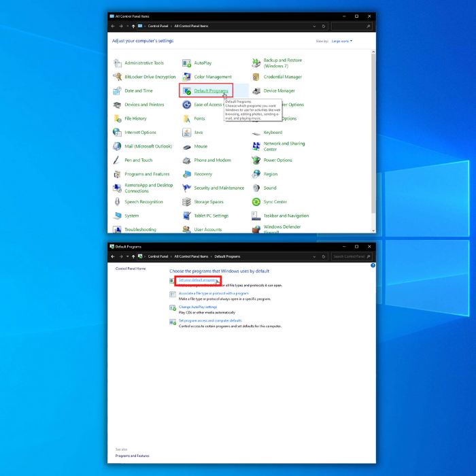This screenshot has height=476, width=476.
Task: Expand address bar history in Default Programs window
Action: coord(314,257)
